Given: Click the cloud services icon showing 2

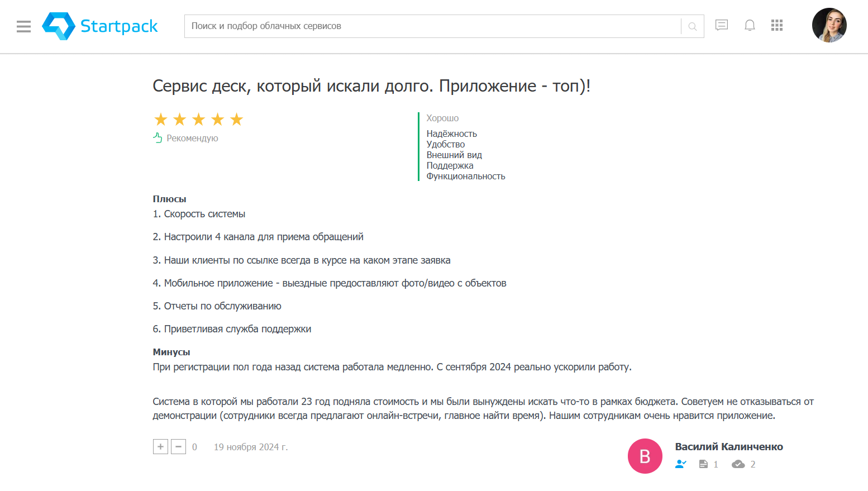Looking at the screenshot, I should click(738, 464).
